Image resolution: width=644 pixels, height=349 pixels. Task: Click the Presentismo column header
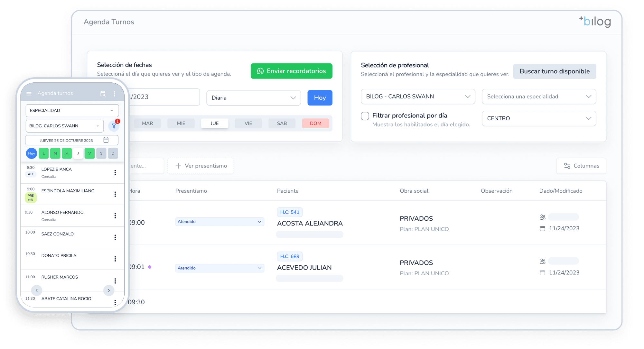point(191,191)
